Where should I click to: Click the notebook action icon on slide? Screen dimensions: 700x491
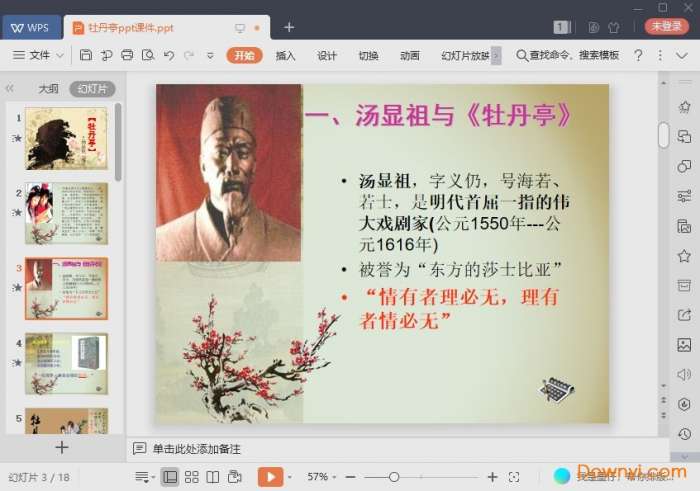[557, 390]
